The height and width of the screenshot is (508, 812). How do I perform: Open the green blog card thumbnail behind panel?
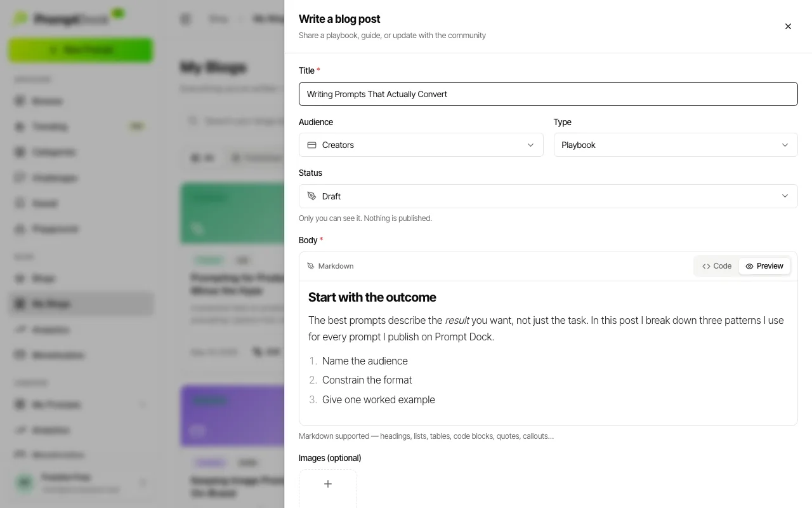click(232, 213)
